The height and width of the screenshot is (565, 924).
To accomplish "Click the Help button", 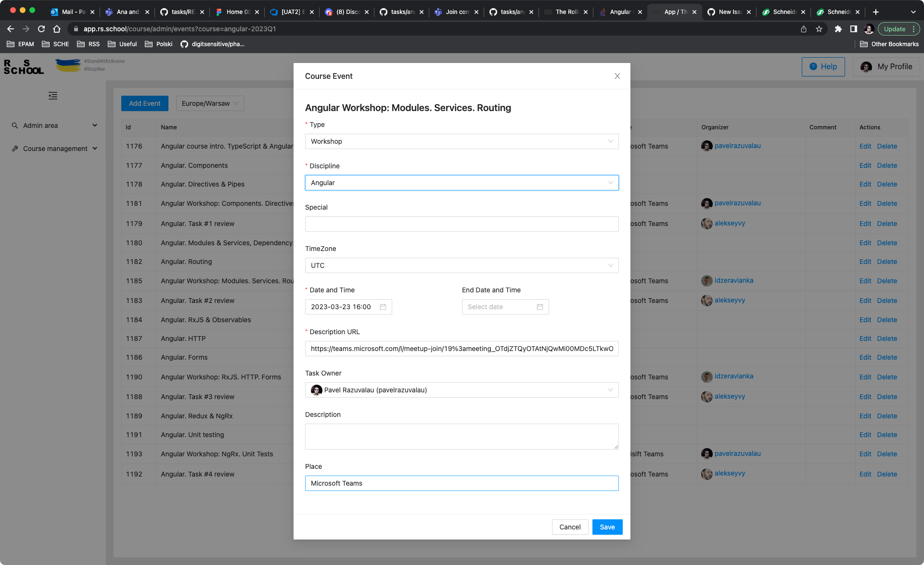I will click(823, 66).
